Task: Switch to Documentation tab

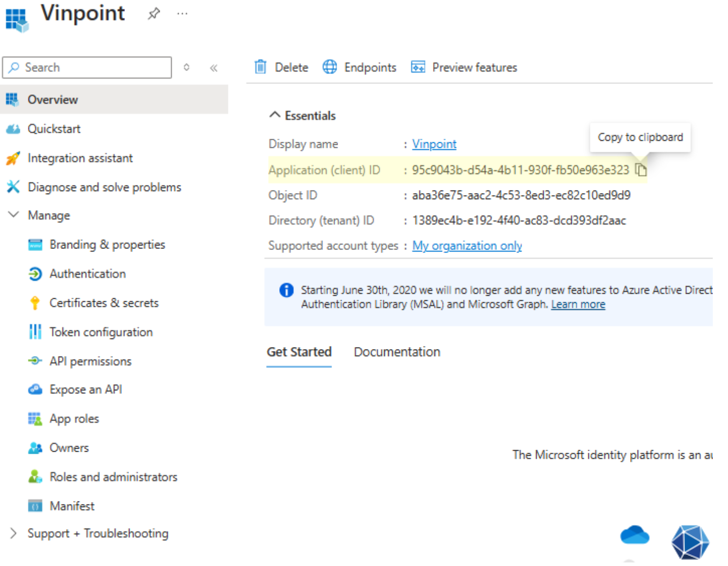Action: (397, 352)
